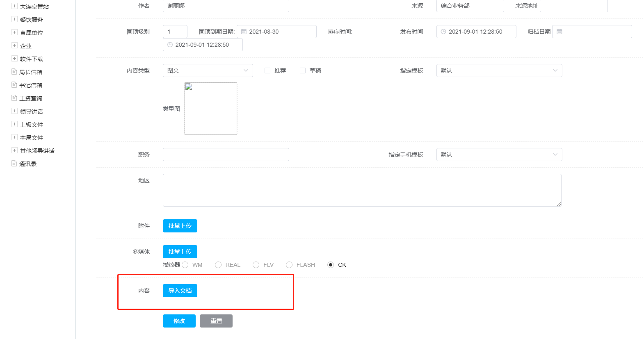
Task: Select the CK player radio button
Action: 331,265
